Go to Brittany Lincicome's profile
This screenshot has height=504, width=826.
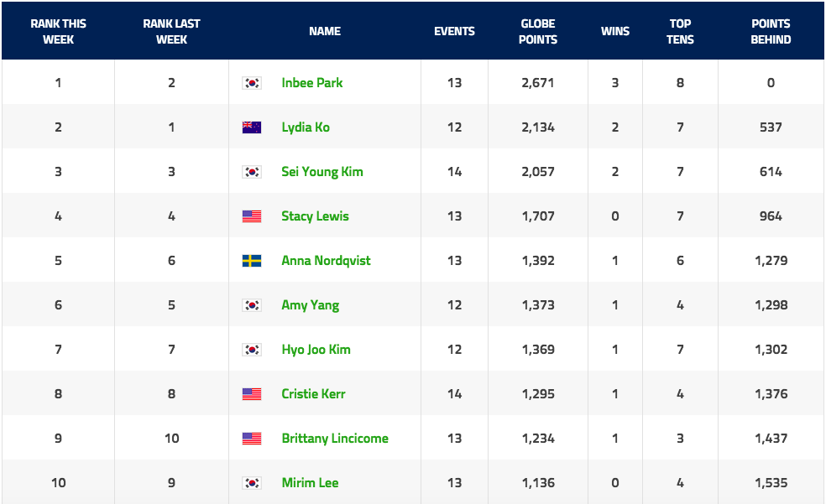coord(335,439)
